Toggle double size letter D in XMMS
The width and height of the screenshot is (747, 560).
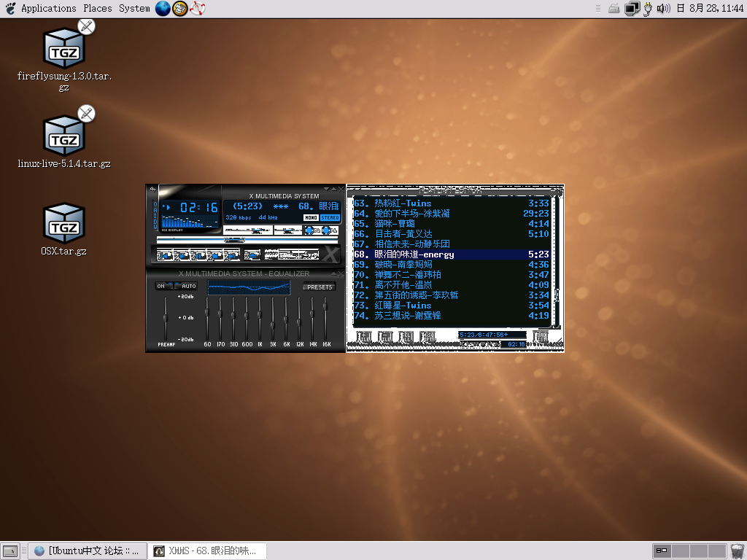155,222
